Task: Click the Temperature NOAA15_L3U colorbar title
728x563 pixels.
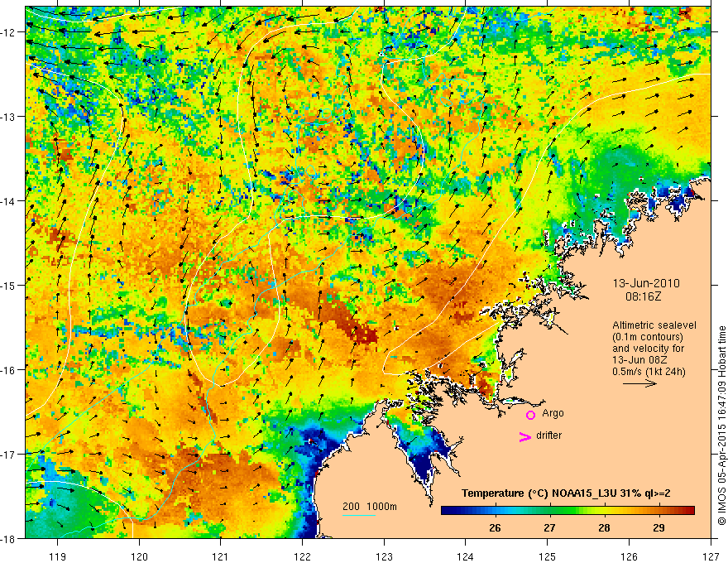Action: click(x=566, y=493)
